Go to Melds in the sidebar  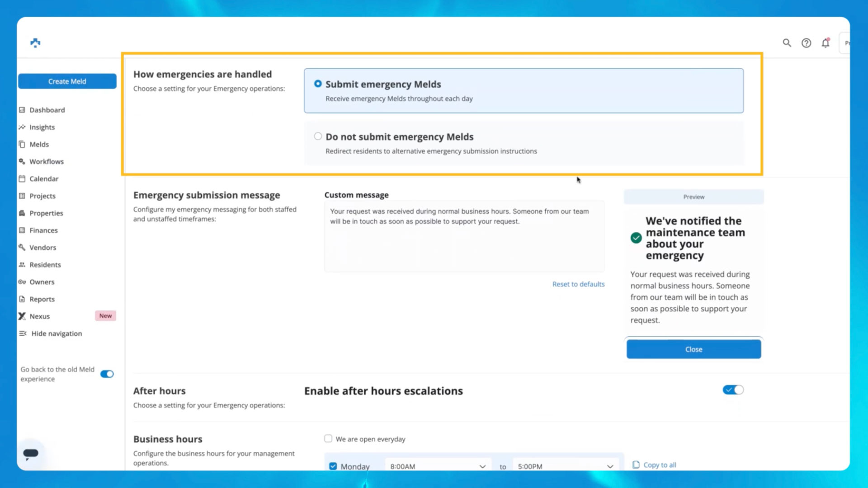pos(39,144)
